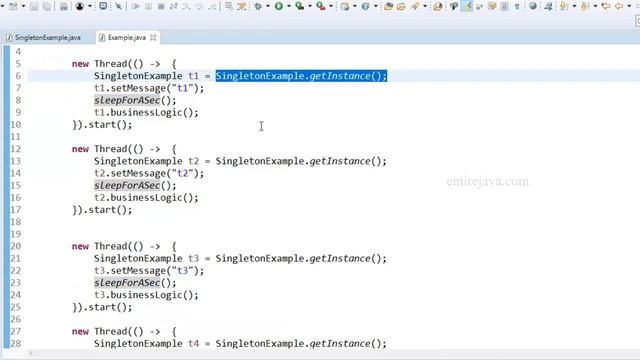
Task: Click the Search flashlight icon
Action: pyautogui.click(x=415, y=6)
